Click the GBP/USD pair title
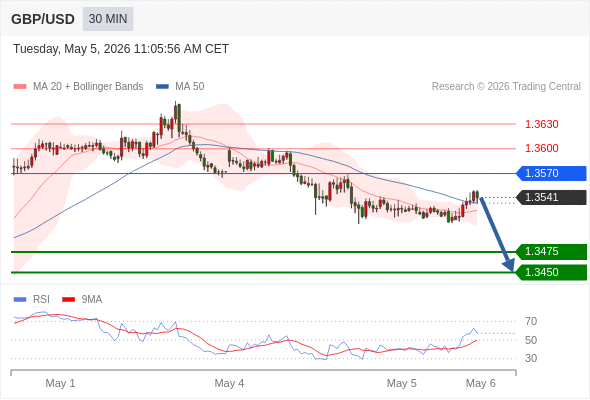The image size is (590, 400). pyautogui.click(x=43, y=19)
